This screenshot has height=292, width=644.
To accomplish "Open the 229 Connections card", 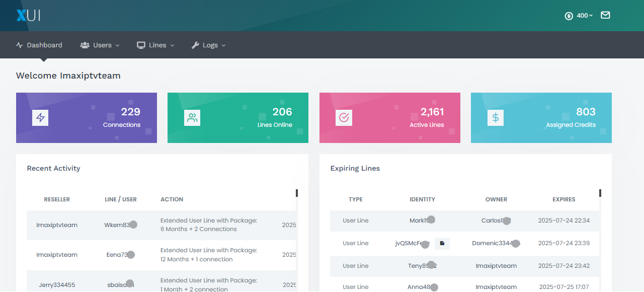I will pyautogui.click(x=87, y=118).
